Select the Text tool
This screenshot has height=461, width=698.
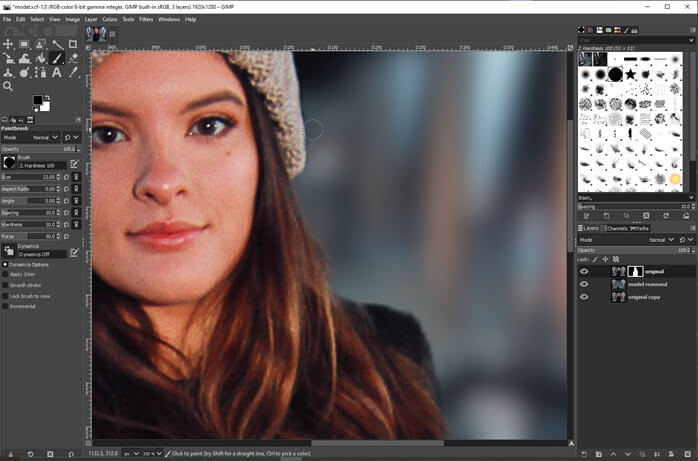[x=57, y=72]
